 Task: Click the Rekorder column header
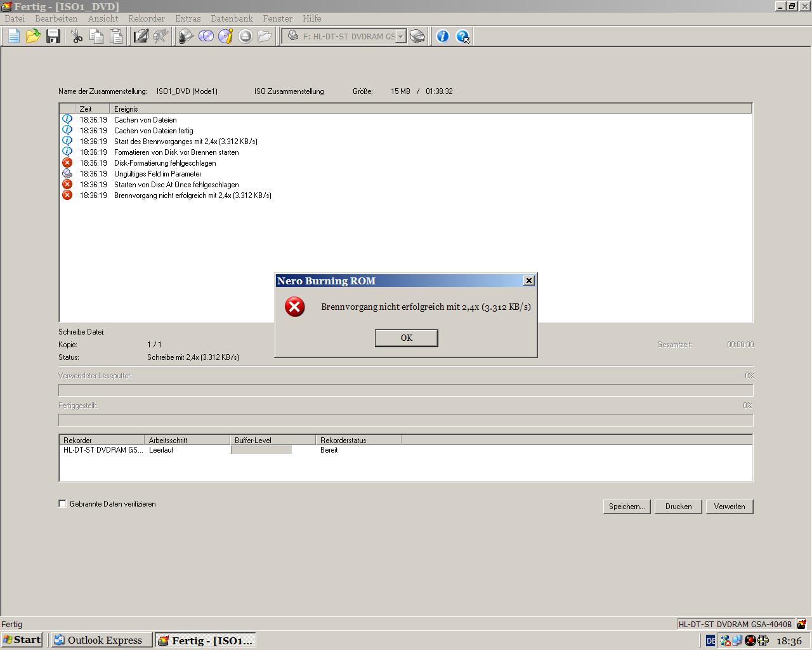[101, 440]
